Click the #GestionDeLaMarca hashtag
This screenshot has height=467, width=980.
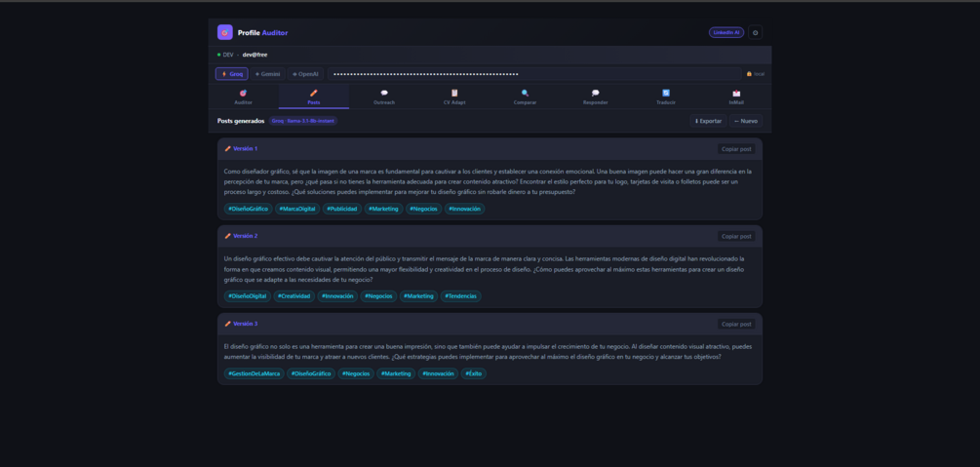point(255,373)
